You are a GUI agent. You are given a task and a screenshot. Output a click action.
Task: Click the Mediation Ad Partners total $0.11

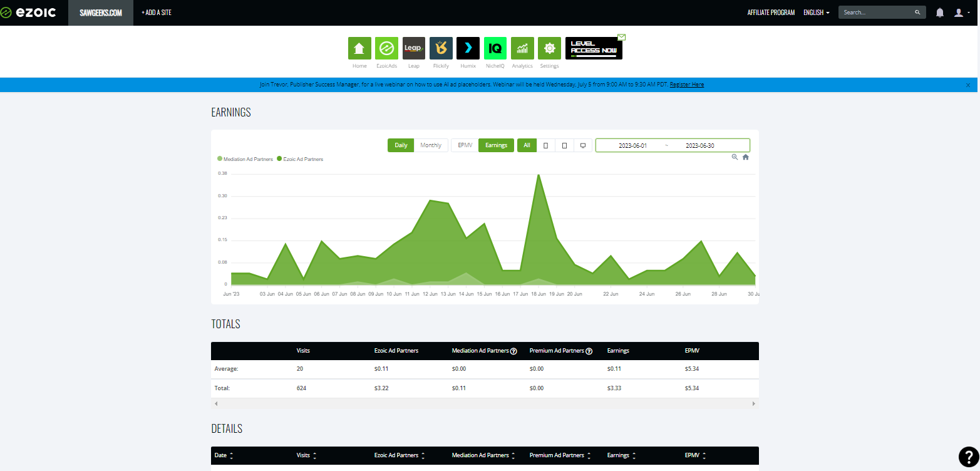tap(458, 388)
